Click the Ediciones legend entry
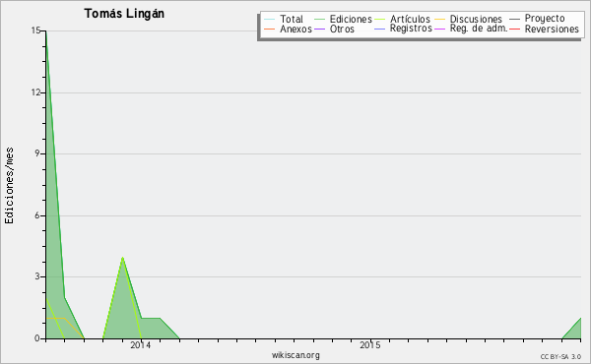This screenshot has height=364, width=591. click(x=343, y=19)
